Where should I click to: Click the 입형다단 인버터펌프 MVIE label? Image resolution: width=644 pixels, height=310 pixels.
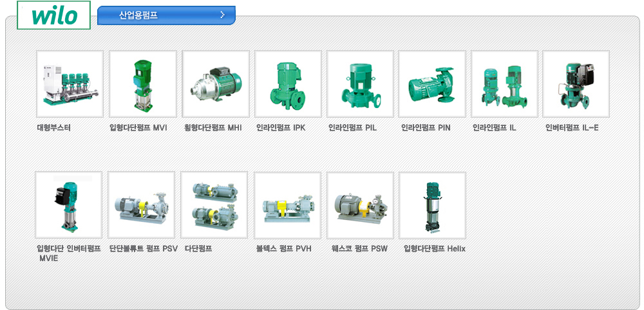coord(69,253)
